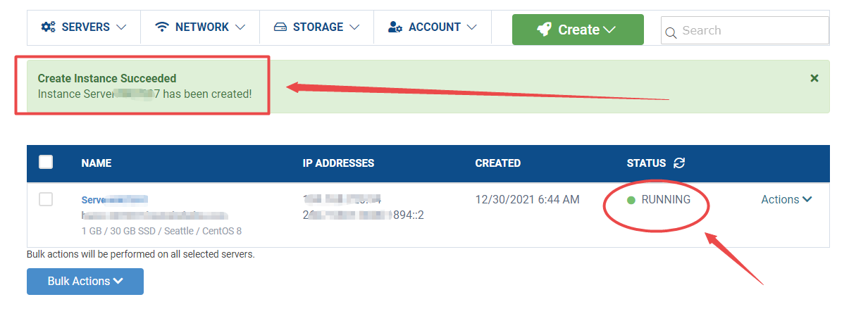Click the Account user-gear icon

(395, 27)
